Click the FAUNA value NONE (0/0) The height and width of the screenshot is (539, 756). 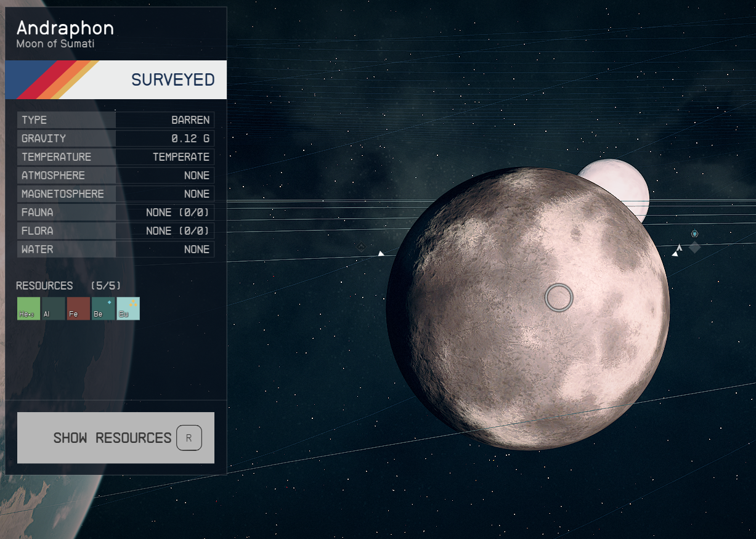[x=178, y=213]
